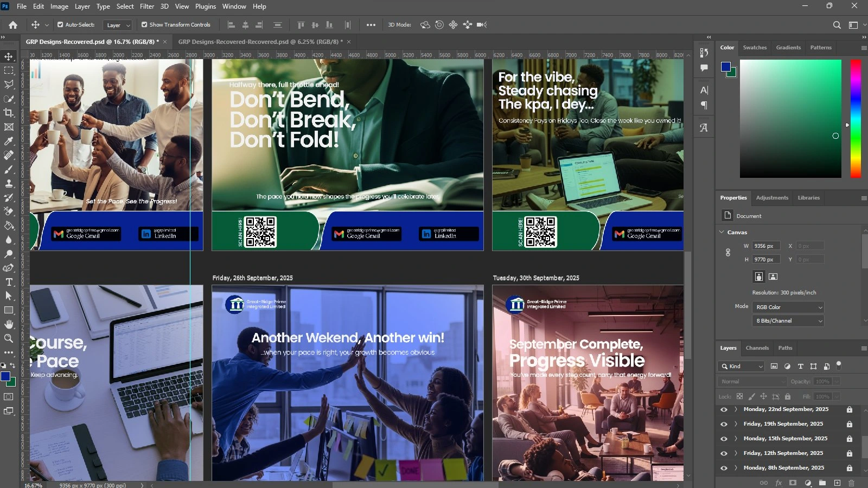Image resolution: width=868 pixels, height=488 pixels.
Task: Select the Eyedropper tool
Action: point(9,141)
